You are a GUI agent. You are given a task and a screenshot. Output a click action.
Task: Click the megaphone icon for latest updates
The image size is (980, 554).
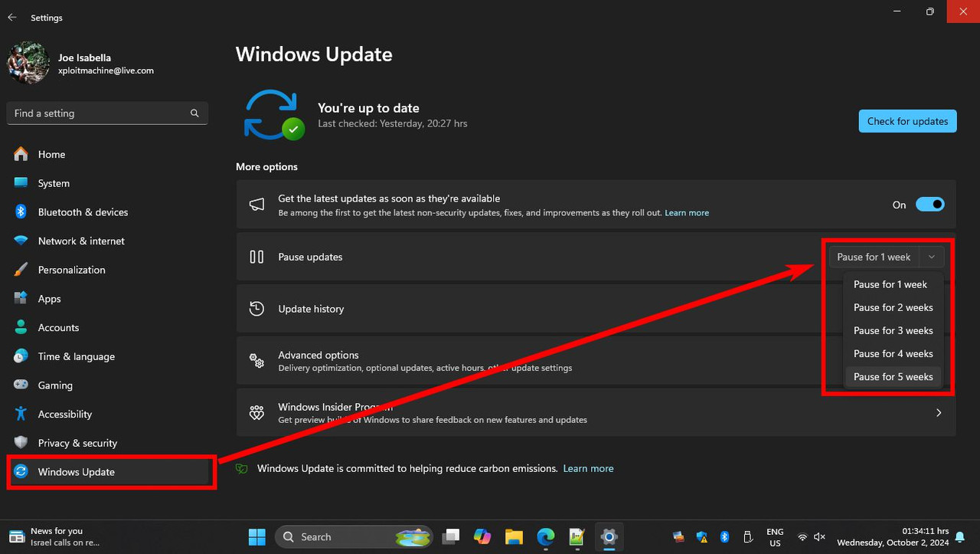[257, 205]
